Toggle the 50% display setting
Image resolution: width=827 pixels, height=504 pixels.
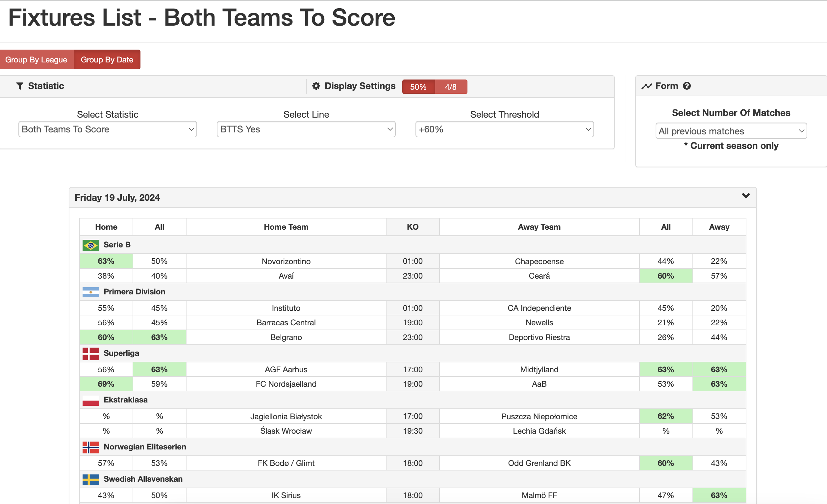[418, 86]
